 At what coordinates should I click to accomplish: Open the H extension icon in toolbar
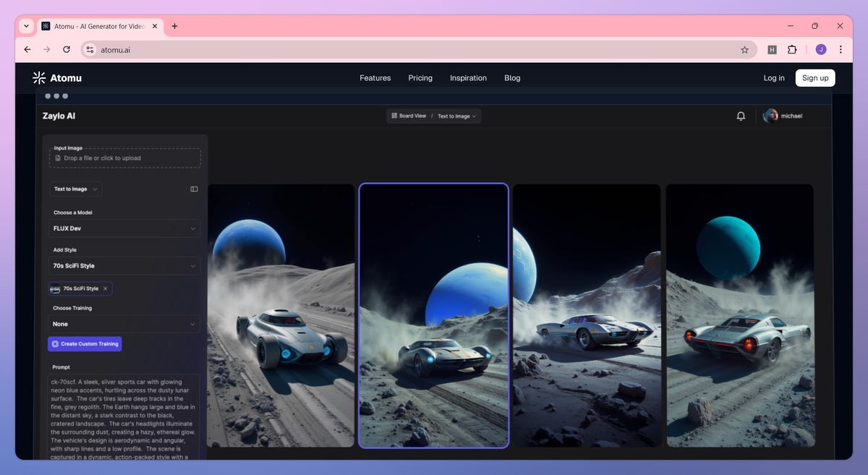(x=772, y=50)
